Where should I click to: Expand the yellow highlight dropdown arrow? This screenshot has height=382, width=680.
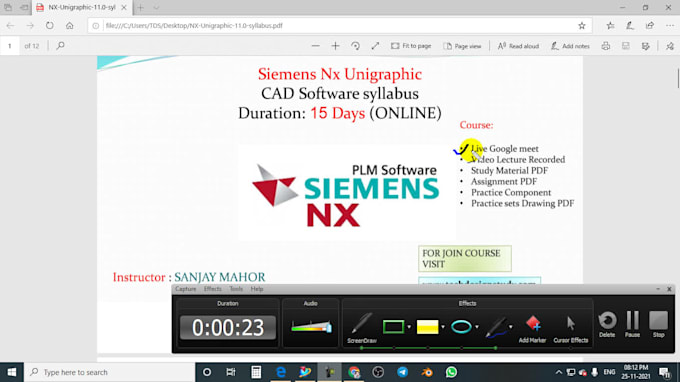click(x=443, y=326)
